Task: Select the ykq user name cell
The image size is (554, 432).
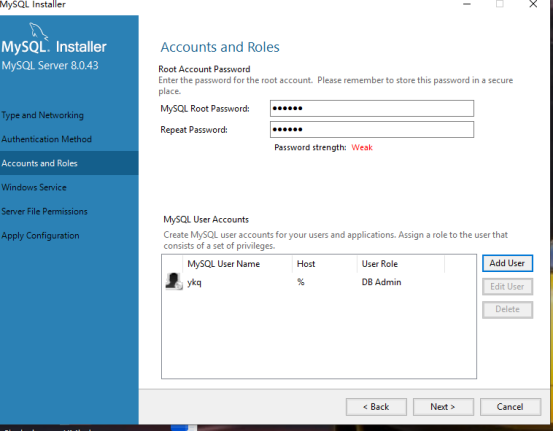Action: (x=194, y=282)
